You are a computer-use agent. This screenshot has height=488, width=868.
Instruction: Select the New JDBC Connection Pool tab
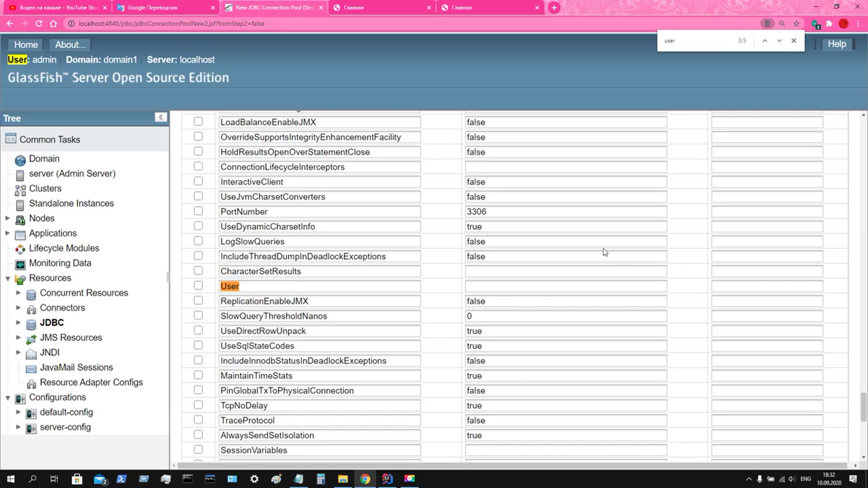pos(274,7)
